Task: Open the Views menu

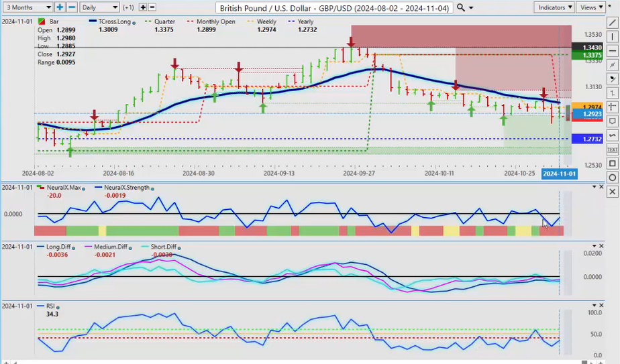Action: tap(591, 7)
